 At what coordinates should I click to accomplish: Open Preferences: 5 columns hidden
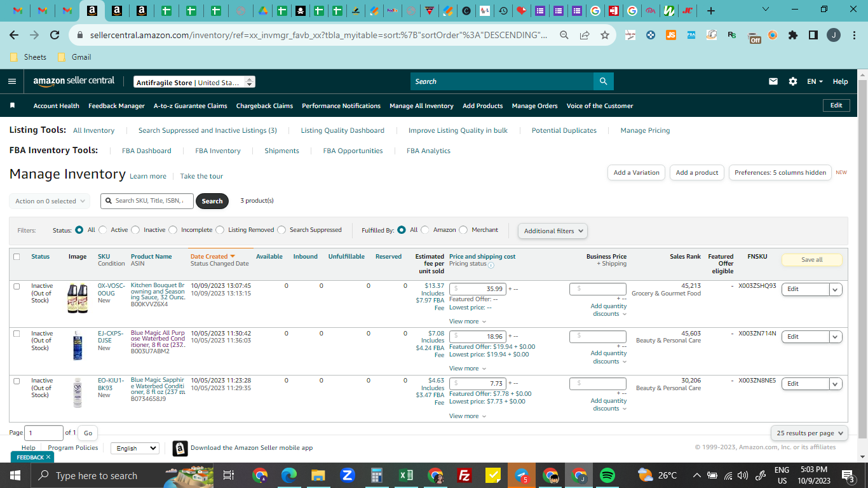(x=780, y=172)
